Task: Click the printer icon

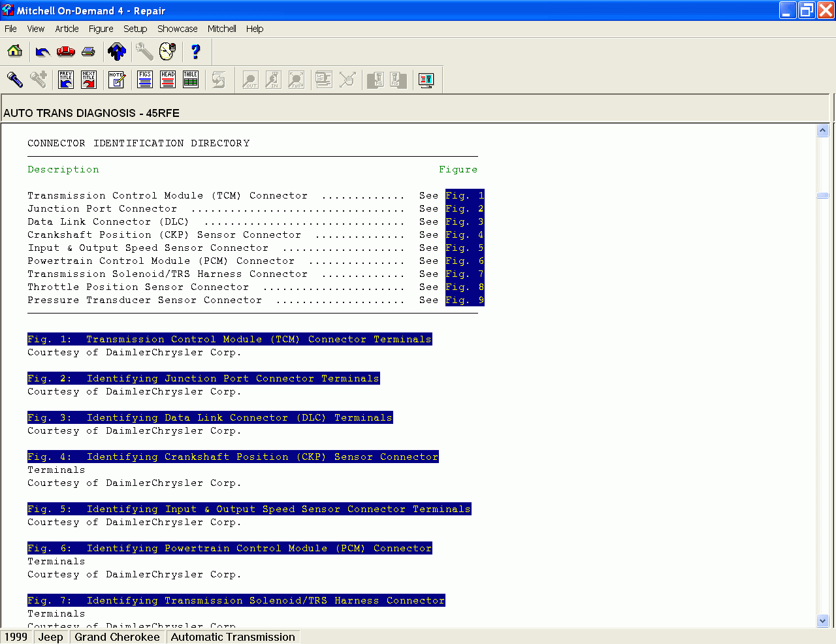Action: [89, 51]
